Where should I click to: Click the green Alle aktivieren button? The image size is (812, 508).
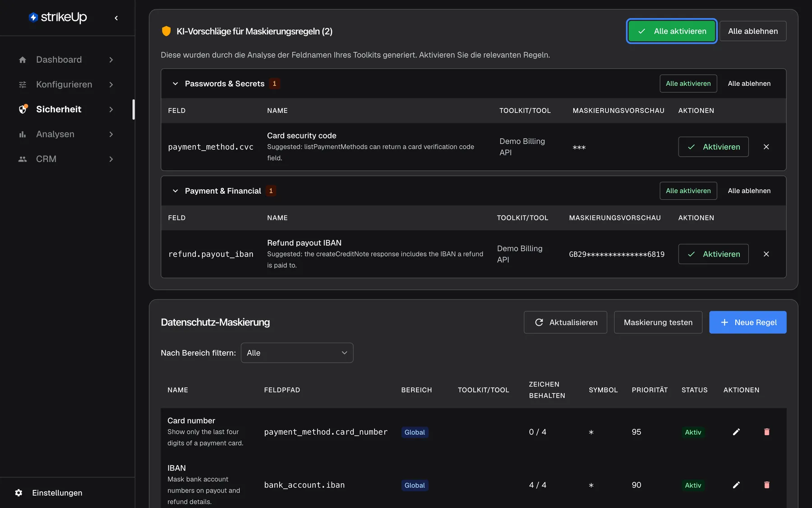tap(672, 31)
